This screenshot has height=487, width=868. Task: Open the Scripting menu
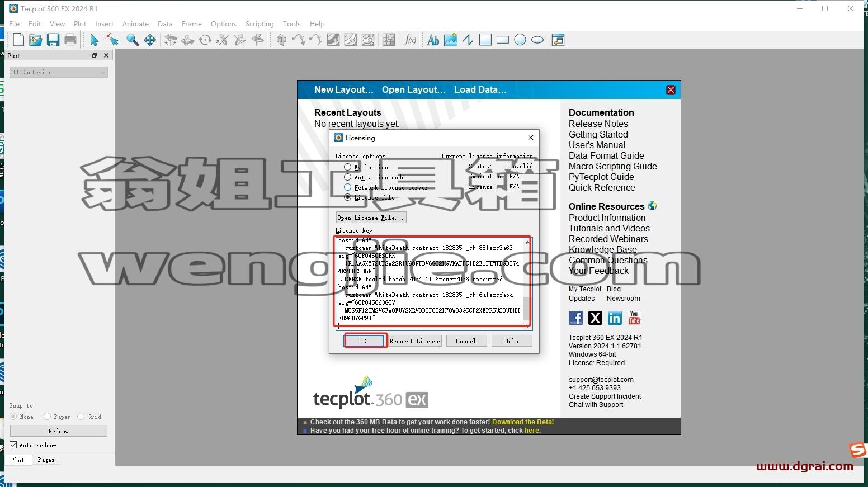pos(260,23)
